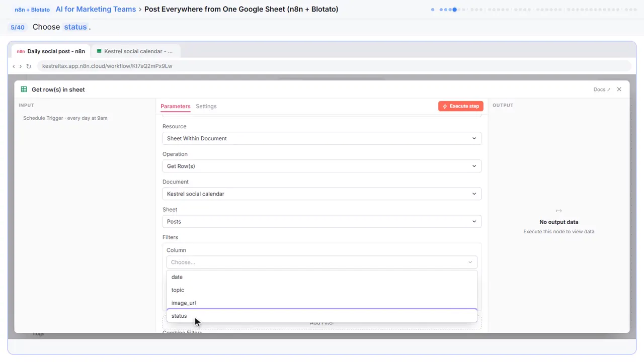The image size is (644, 362).
Task: Switch to Kestrel social calendar browser tab
Action: pyautogui.click(x=135, y=51)
